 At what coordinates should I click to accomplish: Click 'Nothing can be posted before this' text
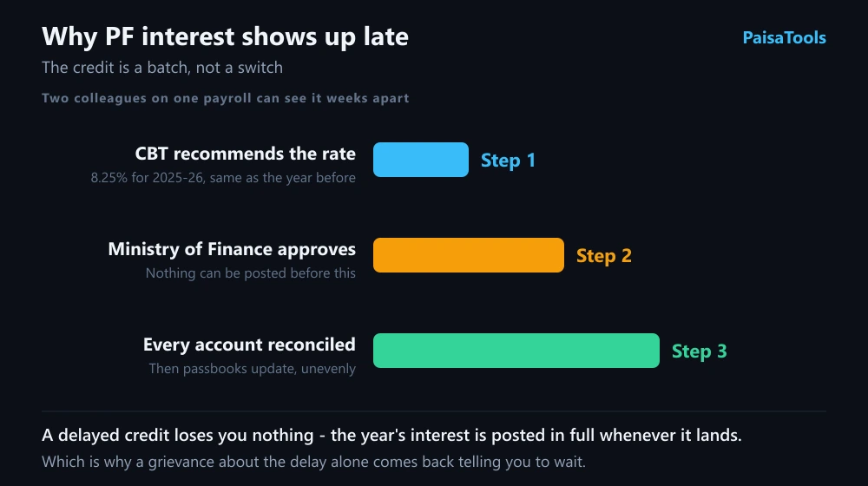click(250, 273)
